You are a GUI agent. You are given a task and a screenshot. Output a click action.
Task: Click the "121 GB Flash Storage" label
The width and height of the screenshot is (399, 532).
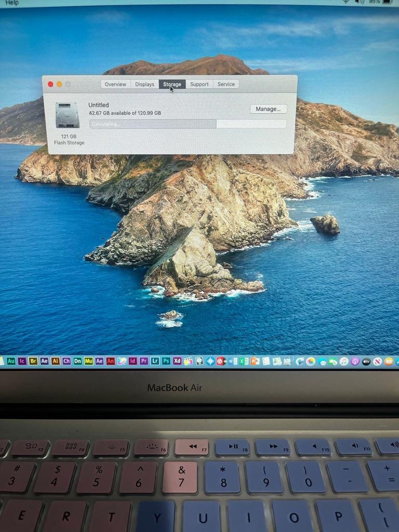click(x=69, y=139)
